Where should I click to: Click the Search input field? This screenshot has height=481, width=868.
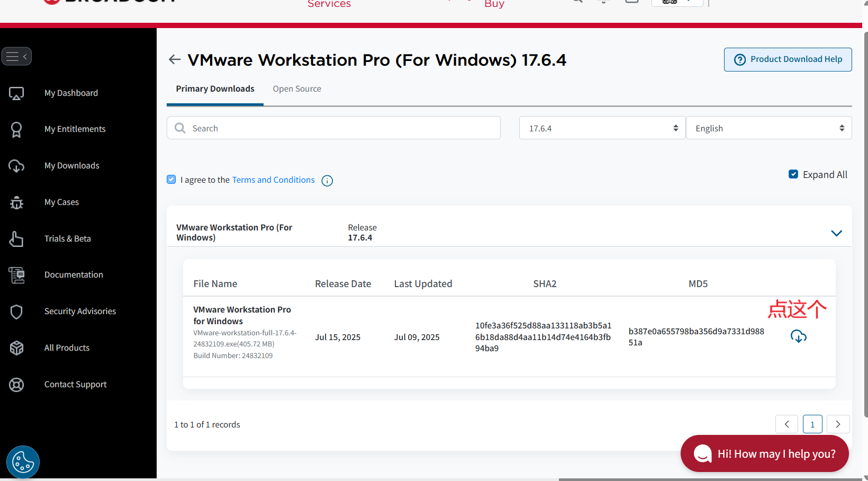339,128
